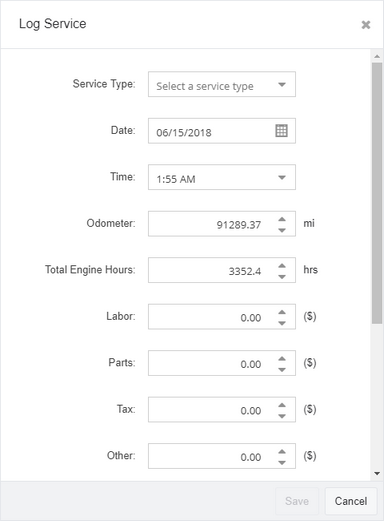Click the vertical scrollbar thumb

(377, 193)
